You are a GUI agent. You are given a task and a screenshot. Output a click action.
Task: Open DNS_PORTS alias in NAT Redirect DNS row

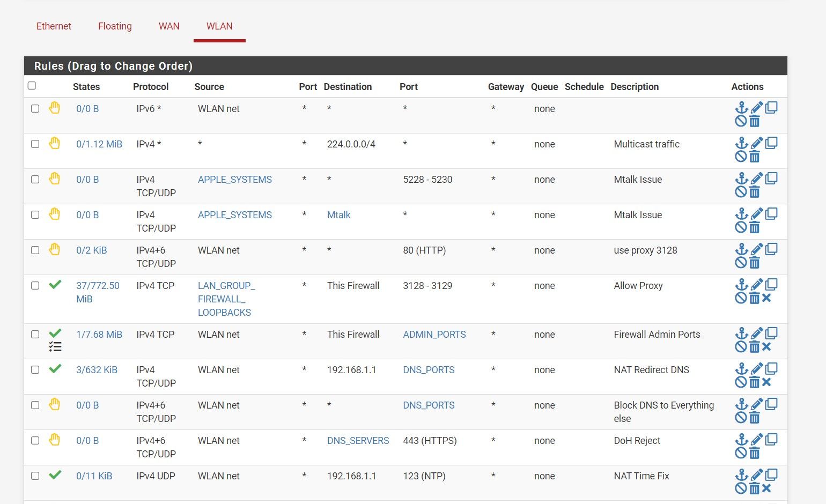429,370
